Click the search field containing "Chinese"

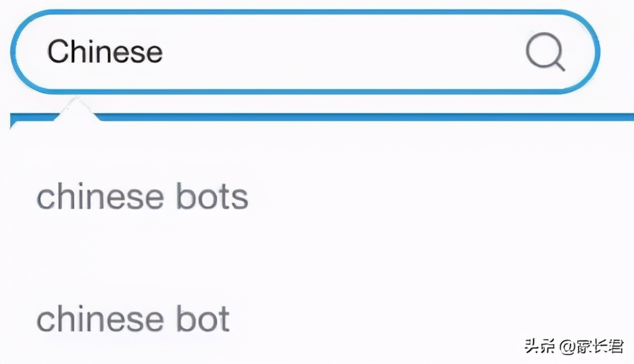305,52
